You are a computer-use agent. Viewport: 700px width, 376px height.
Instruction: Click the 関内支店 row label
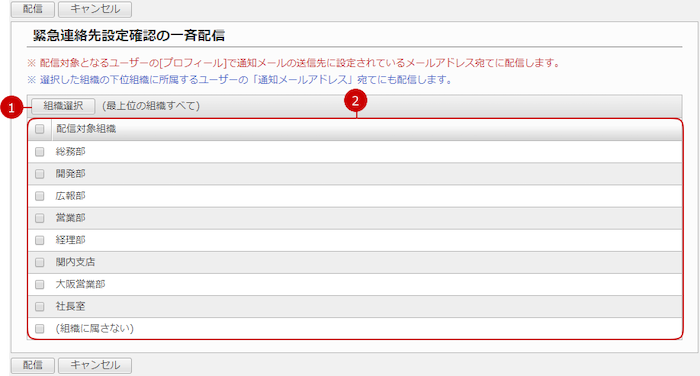[x=75, y=262]
